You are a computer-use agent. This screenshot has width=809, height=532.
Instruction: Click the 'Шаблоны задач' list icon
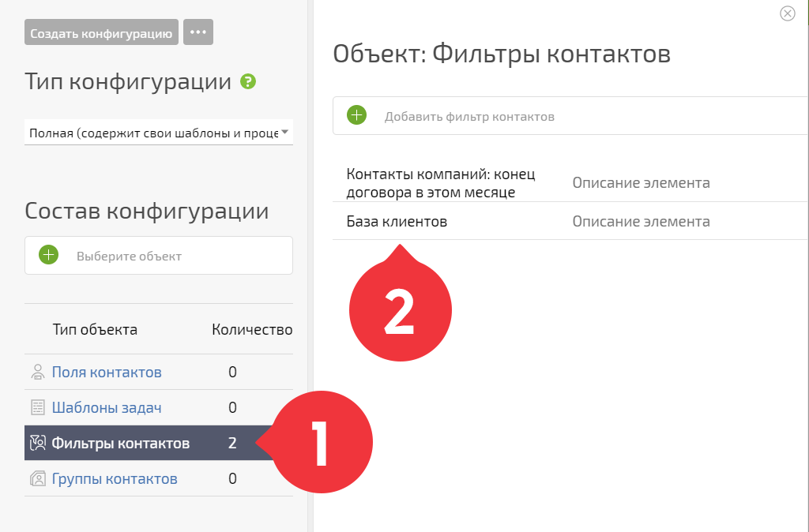(38, 407)
